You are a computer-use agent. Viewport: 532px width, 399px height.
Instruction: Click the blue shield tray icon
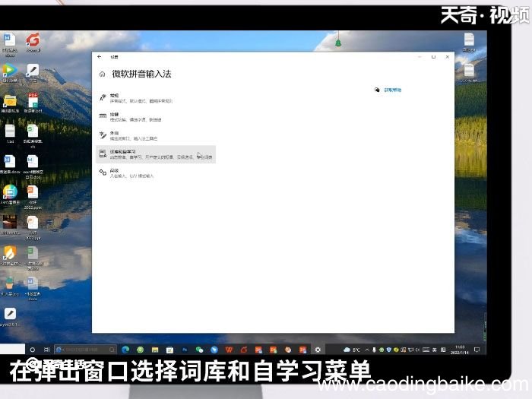click(x=389, y=350)
